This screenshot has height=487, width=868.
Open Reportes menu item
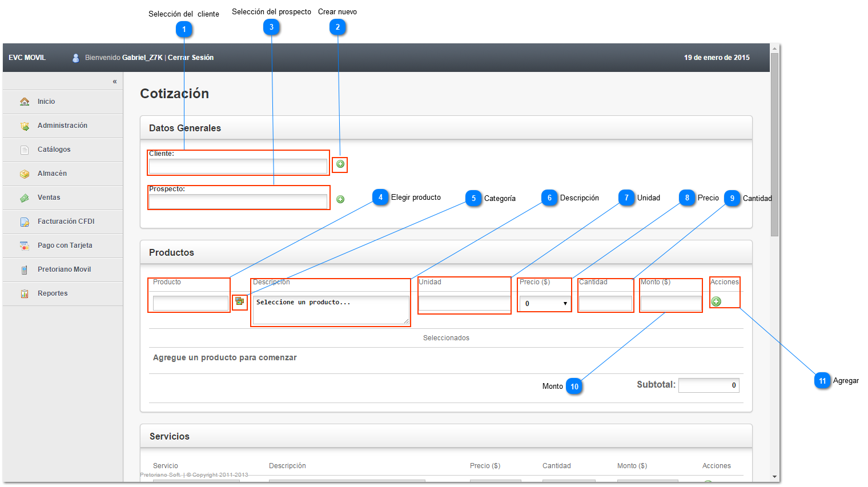click(63, 293)
